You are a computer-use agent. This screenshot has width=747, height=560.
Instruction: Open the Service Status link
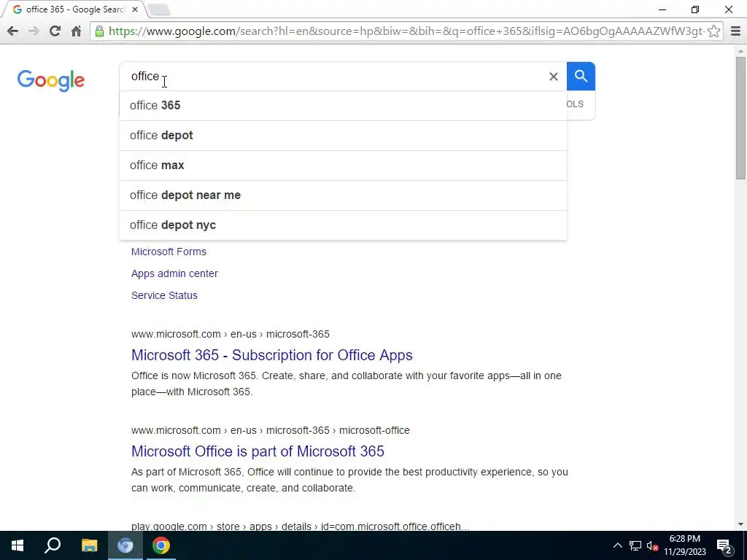tap(164, 295)
